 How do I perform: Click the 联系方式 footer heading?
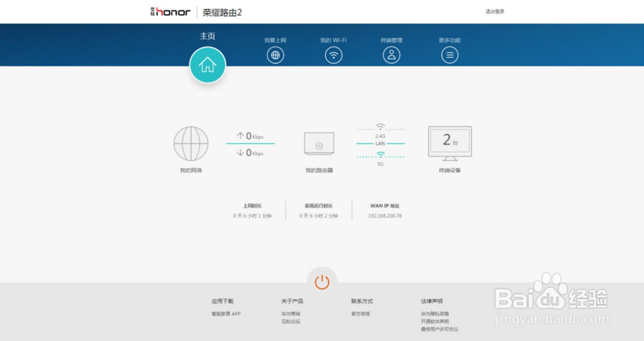pyautogui.click(x=362, y=301)
